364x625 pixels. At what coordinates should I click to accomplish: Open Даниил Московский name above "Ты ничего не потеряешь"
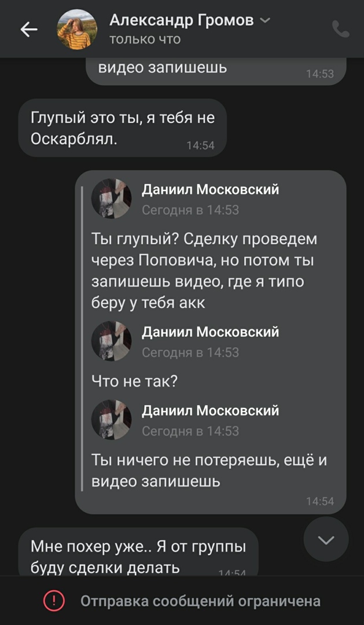click(211, 410)
